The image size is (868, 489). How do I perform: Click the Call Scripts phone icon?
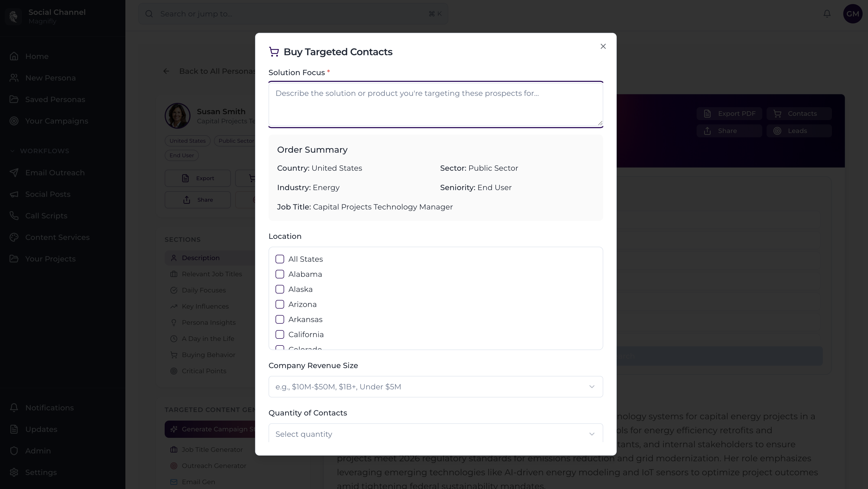(x=14, y=216)
